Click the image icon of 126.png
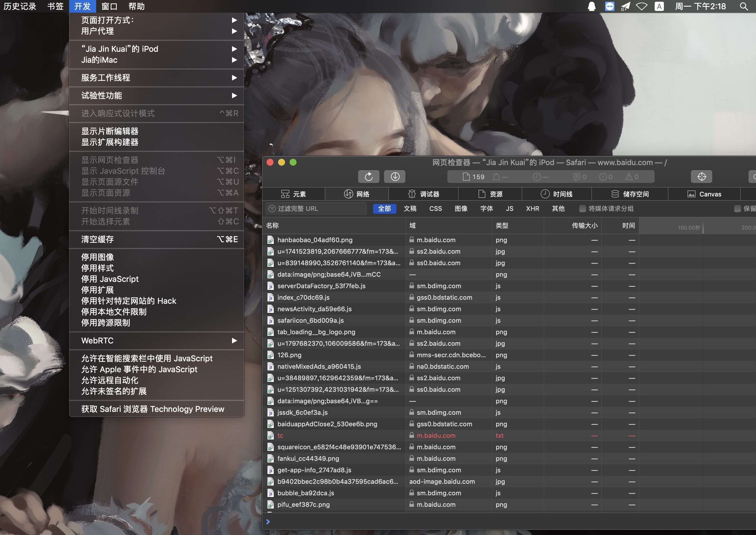 tap(270, 355)
